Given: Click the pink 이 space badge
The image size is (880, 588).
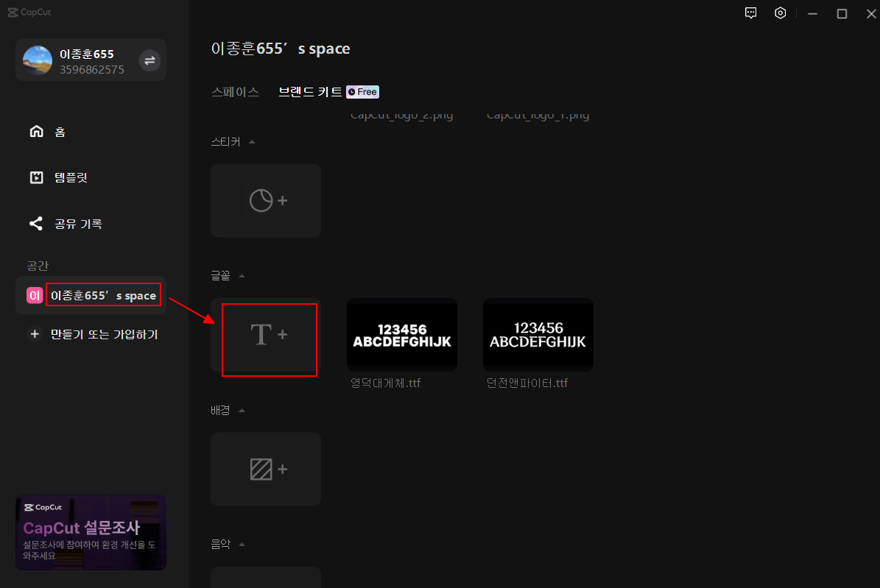Looking at the screenshot, I should [35, 295].
